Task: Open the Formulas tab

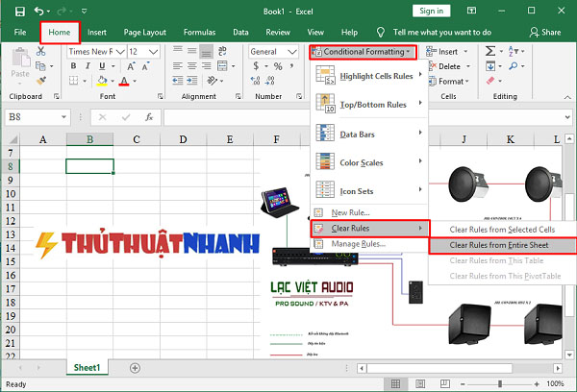Action: tap(199, 33)
